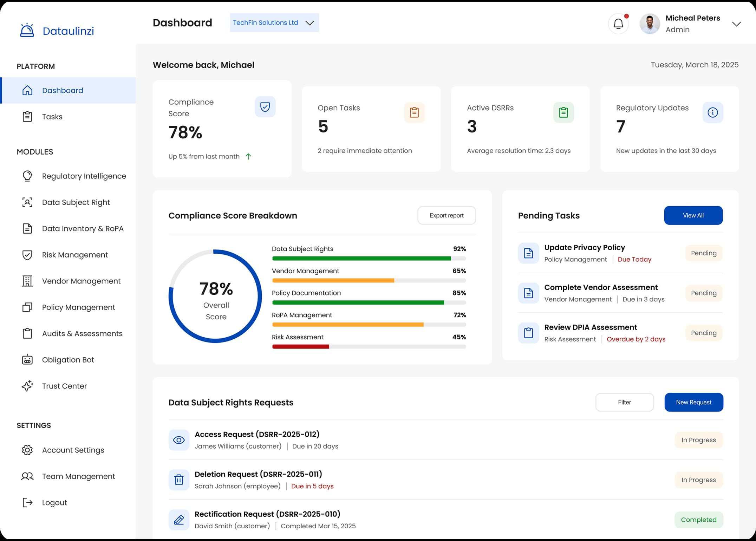This screenshot has width=756, height=541.
Task: Open the notifications bell
Action: tap(618, 24)
